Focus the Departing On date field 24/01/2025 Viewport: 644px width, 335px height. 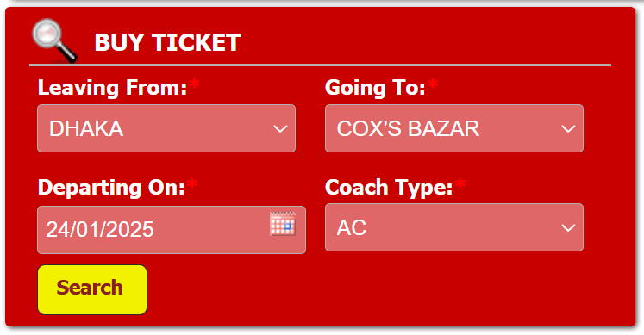point(172,230)
